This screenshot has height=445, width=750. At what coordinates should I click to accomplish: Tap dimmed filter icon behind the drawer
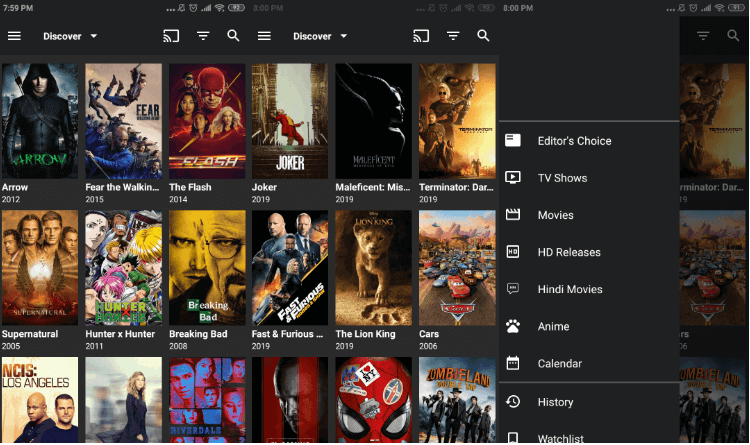tap(703, 36)
